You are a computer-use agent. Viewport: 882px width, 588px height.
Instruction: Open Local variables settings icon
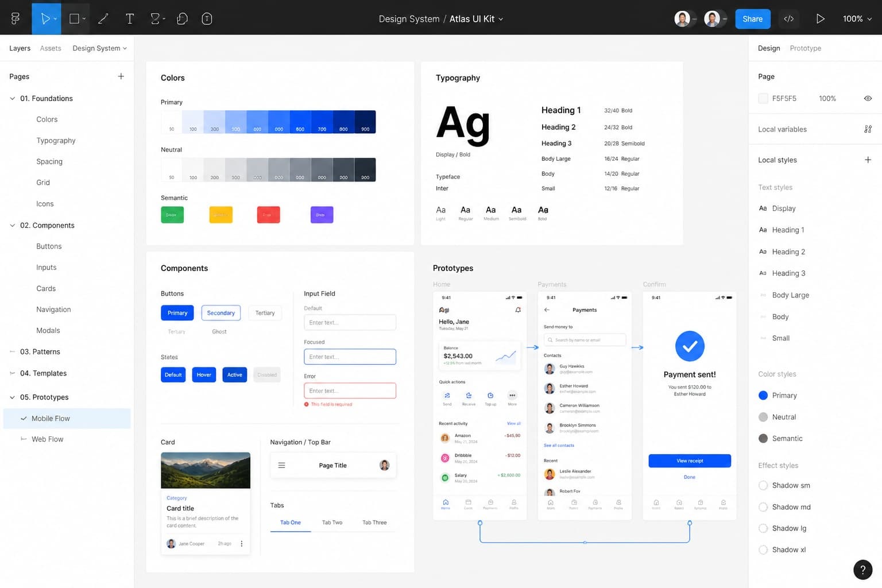tap(868, 129)
